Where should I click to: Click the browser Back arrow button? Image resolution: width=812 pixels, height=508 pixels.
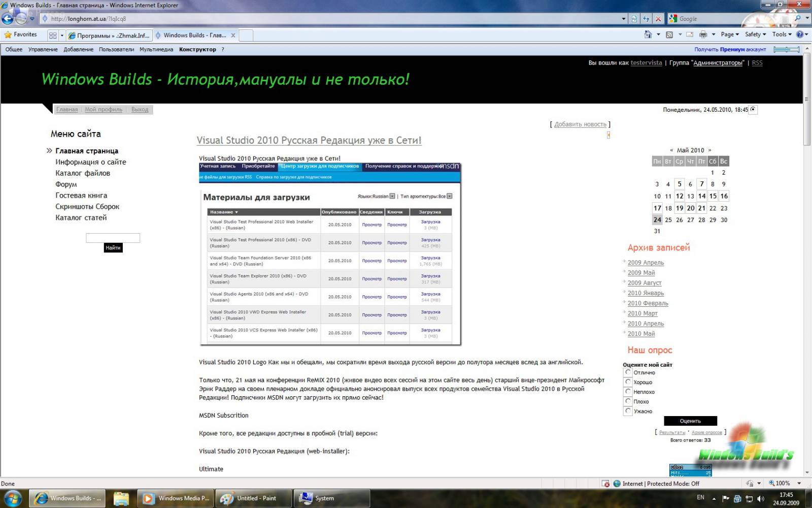click(8, 19)
